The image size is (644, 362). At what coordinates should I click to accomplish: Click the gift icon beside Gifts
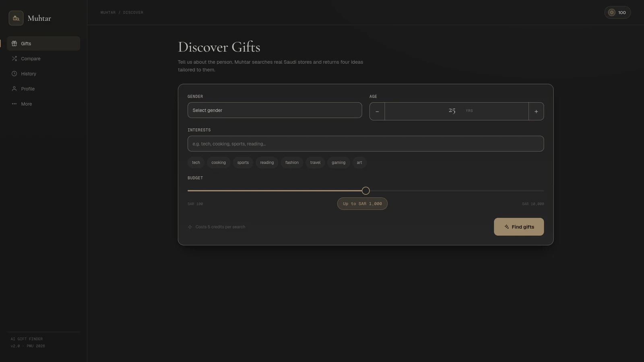(14, 43)
